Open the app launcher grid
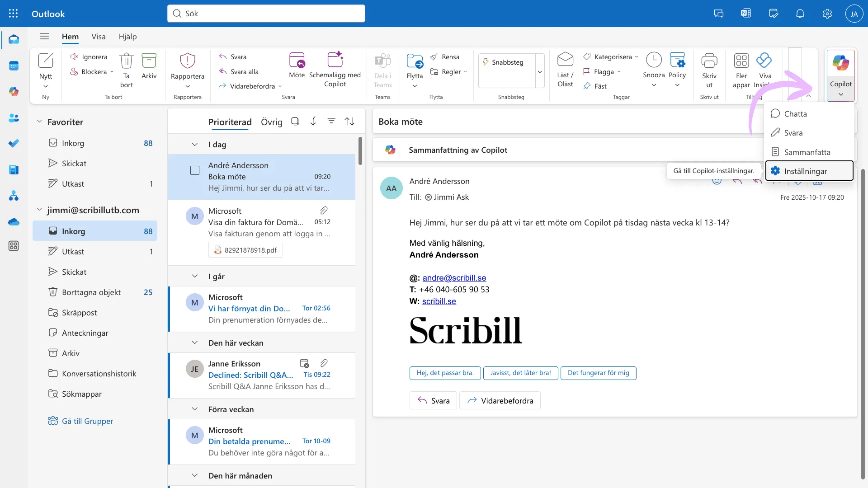868x488 pixels. (x=14, y=14)
